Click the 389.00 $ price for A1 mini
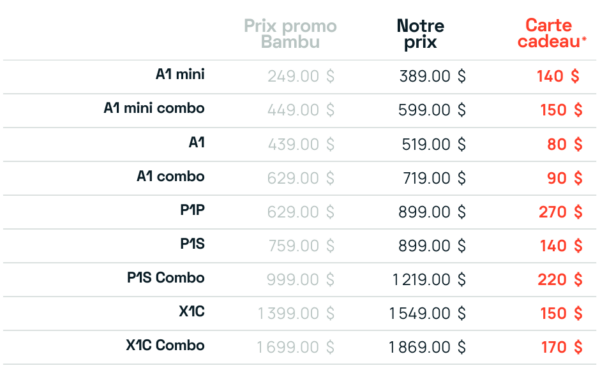 pos(432,76)
